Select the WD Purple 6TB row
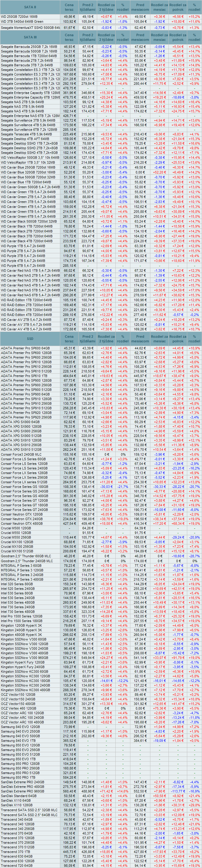 pos(101,266)
